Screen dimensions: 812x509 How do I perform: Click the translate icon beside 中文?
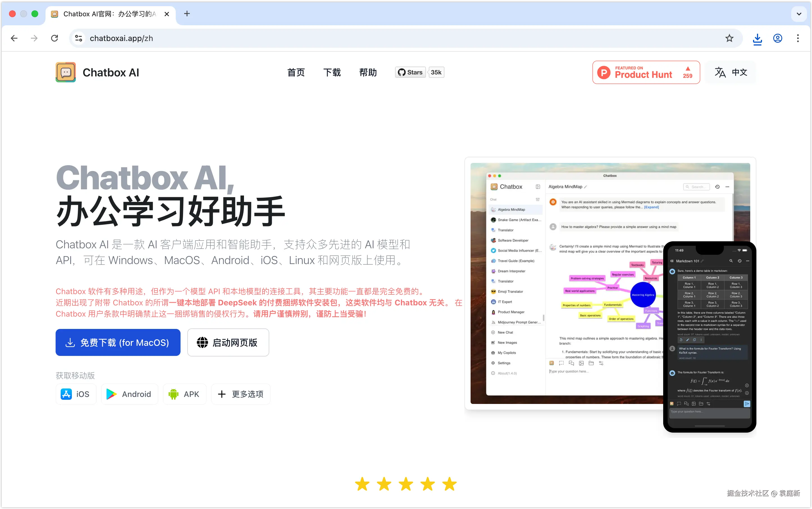coord(720,72)
